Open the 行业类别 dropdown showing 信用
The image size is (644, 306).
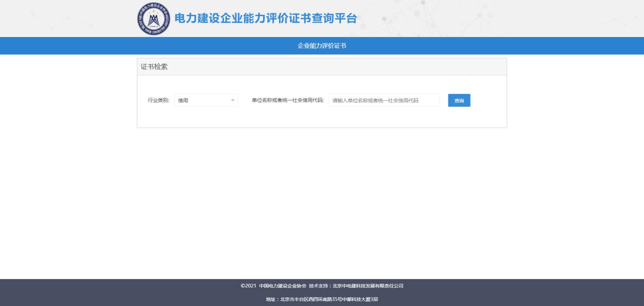[203, 100]
